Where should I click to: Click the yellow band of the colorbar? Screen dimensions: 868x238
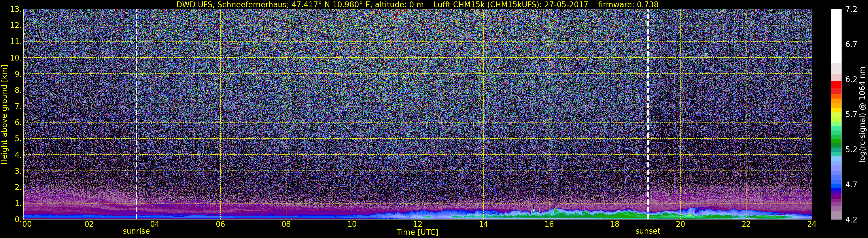(x=836, y=110)
